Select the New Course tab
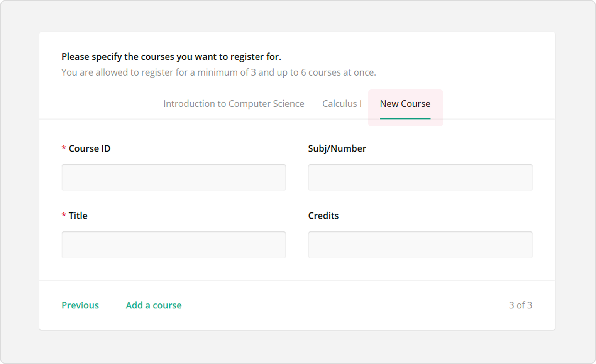 [405, 103]
